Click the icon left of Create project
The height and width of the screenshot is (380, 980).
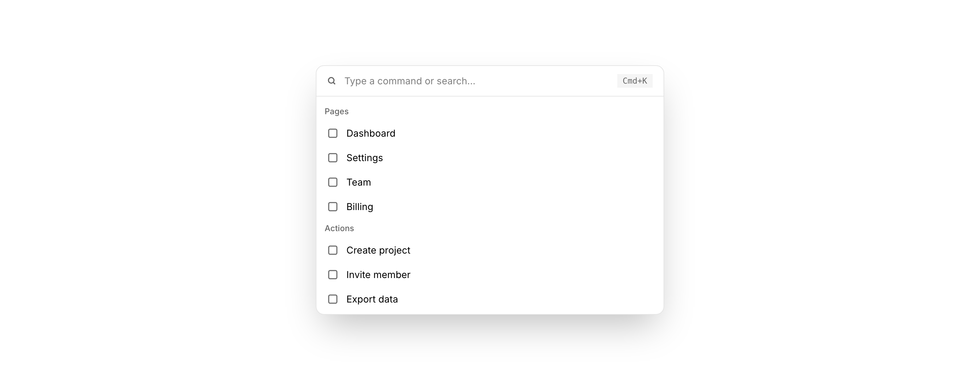[x=333, y=251]
